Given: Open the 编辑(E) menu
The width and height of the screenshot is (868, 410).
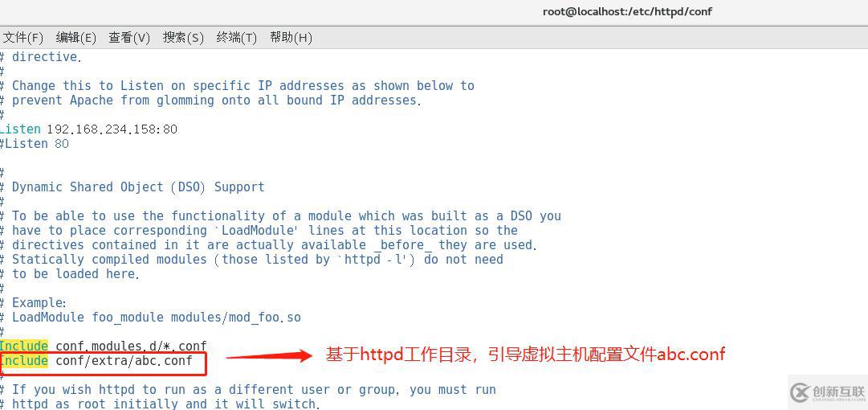Looking at the screenshot, I should pos(75,38).
